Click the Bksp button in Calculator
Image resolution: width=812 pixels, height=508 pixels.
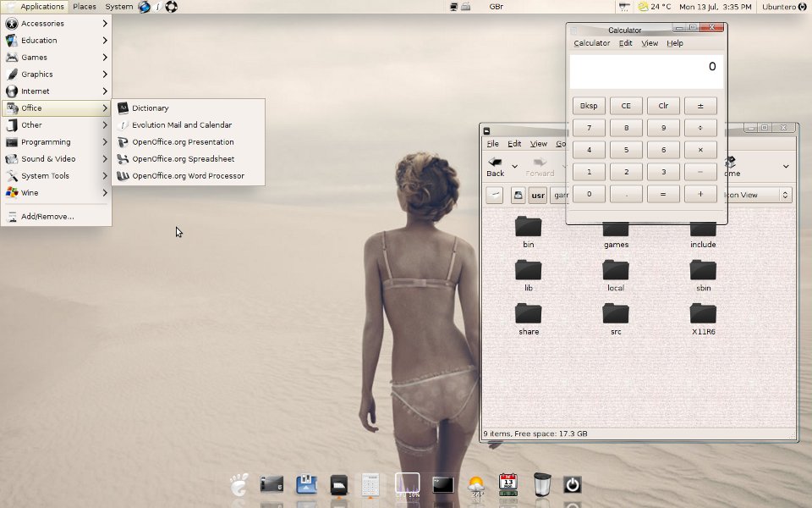pos(589,106)
